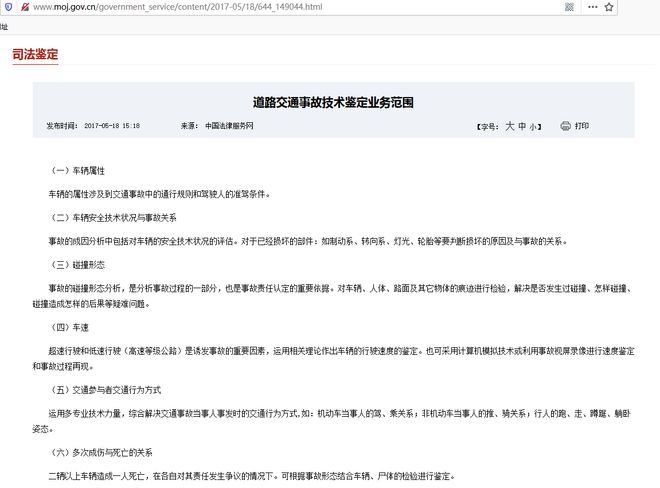Set font size to 大
Image resolution: width=660 pixels, height=488 pixels.
510,126
